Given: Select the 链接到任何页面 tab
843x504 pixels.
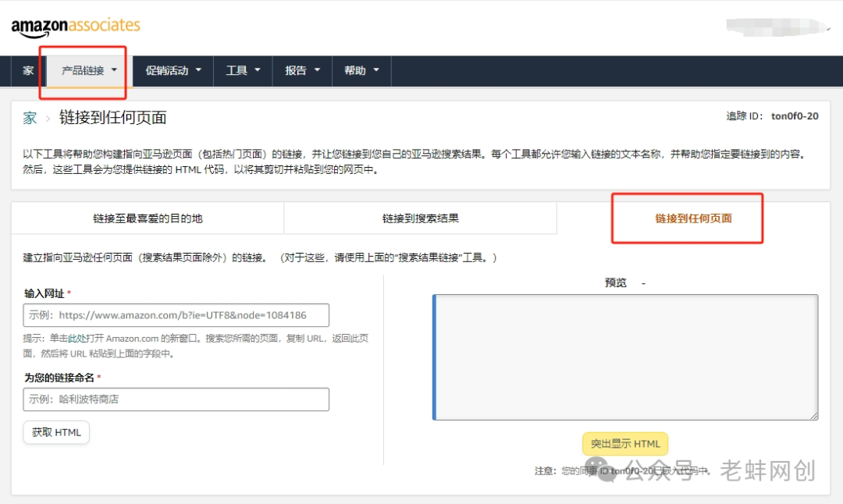Looking at the screenshot, I should 694,218.
